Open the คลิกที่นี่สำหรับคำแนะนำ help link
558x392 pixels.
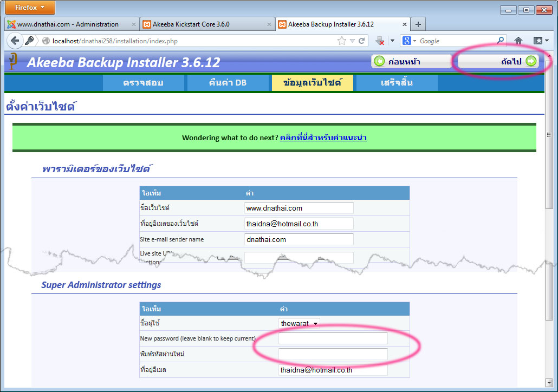[x=323, y=138]
